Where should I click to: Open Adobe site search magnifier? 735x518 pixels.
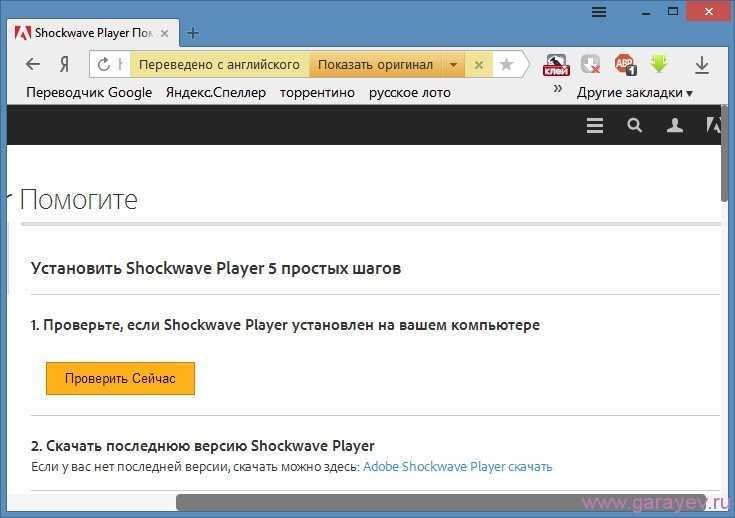point(634,125)
